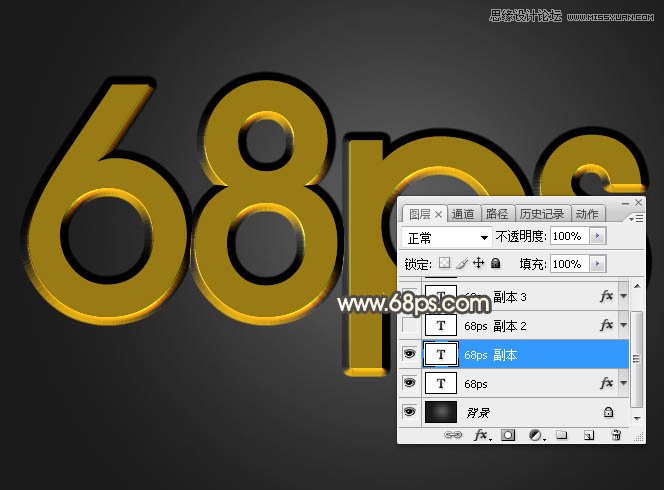Click the 填充 value field
This screenshot has width=664, height=490.
coord(570,264)
